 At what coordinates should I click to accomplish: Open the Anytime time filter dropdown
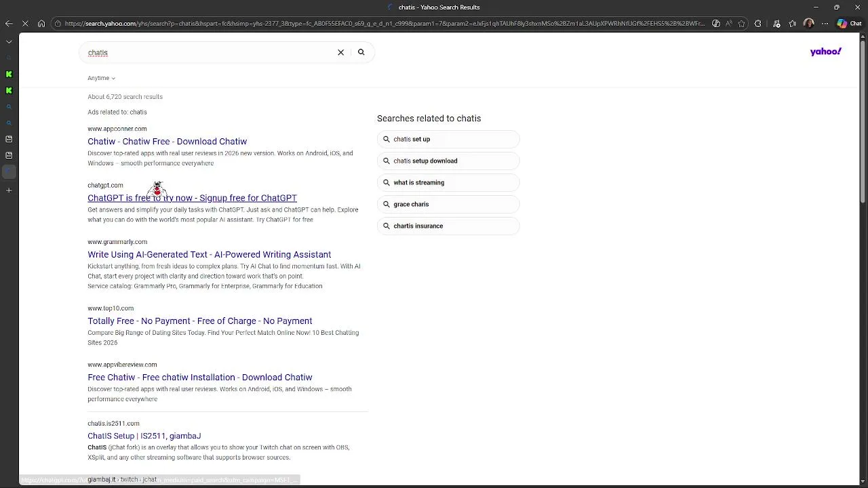101,78
